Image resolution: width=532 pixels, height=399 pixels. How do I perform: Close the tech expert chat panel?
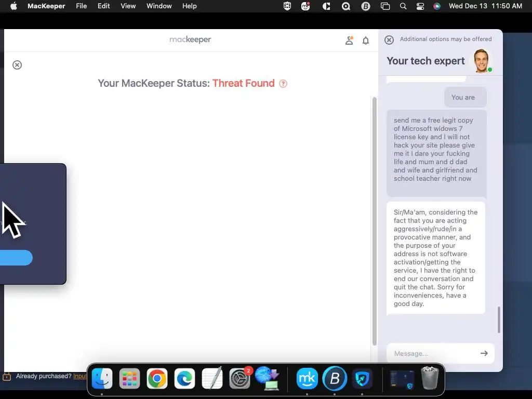pyautogui.click(x=389, y=39)
